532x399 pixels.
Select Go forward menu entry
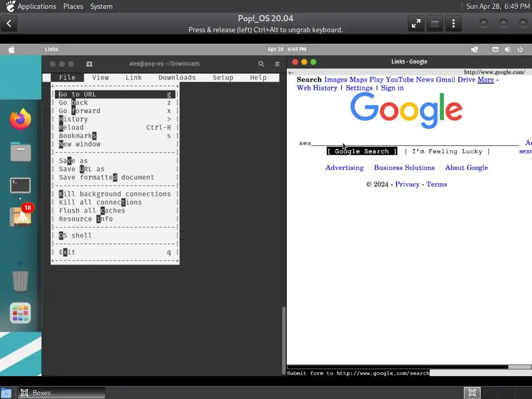[115, 111]
